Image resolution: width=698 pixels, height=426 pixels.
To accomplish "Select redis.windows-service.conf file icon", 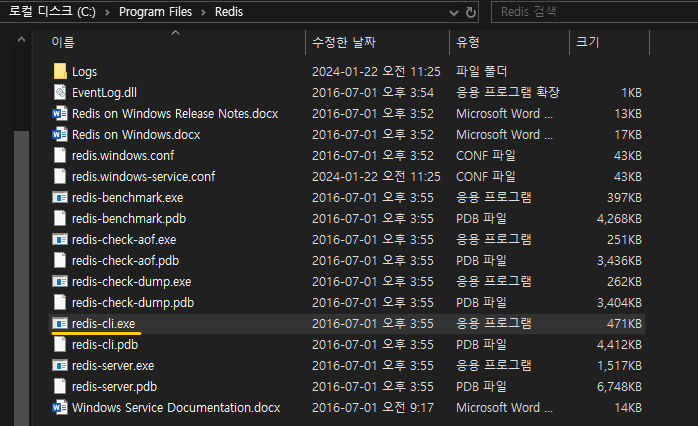I will coord(60,176).
